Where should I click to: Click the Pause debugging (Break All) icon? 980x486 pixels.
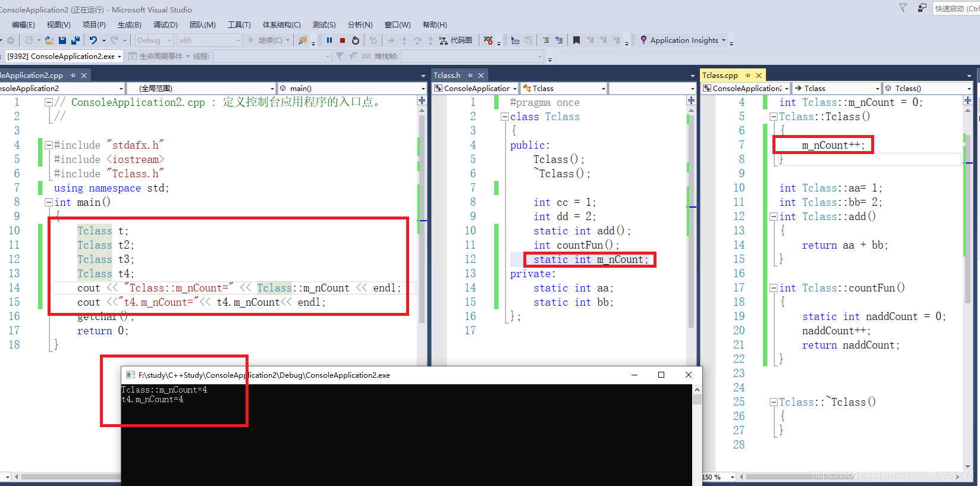(x=329, y=40)
